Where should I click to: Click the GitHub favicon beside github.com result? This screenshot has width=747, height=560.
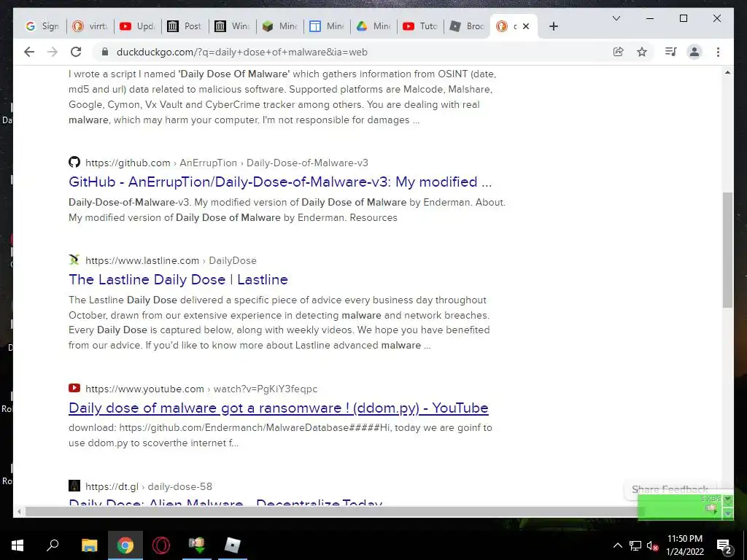click(74, 162)
